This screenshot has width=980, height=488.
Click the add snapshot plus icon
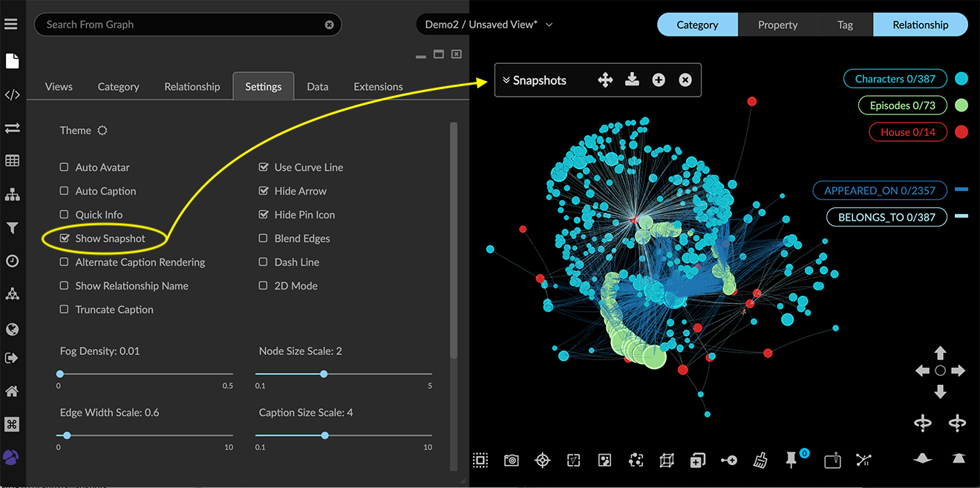tap(659, 80)
